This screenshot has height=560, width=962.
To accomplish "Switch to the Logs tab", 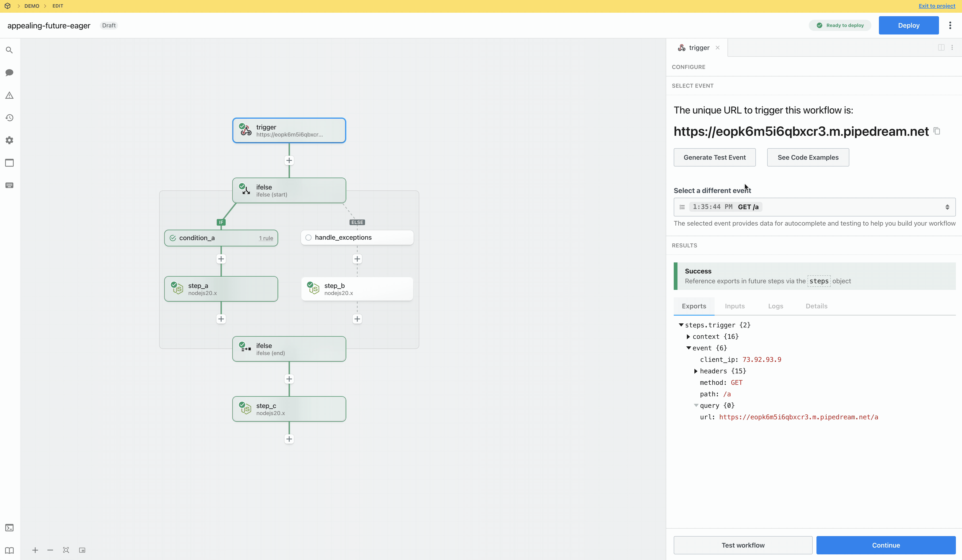I will coord(775,306).
